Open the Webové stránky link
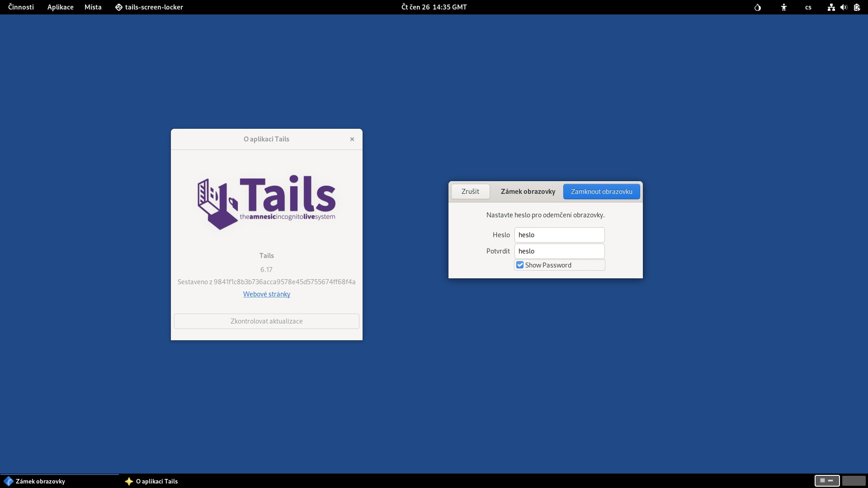Viewport: 868px width, 488px height. [267, 294]
